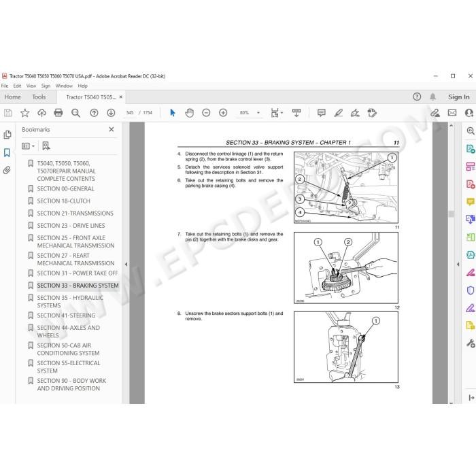
Task: Open the Attachments paperclip panel
Action: pos(7,170)
